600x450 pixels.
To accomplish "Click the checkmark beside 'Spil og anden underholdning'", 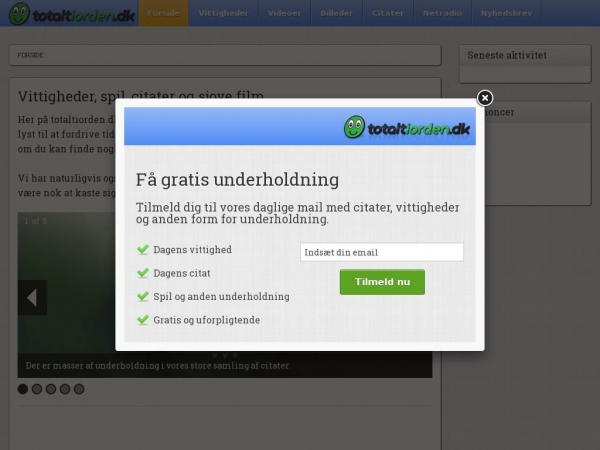I will [x=143, y=296].
